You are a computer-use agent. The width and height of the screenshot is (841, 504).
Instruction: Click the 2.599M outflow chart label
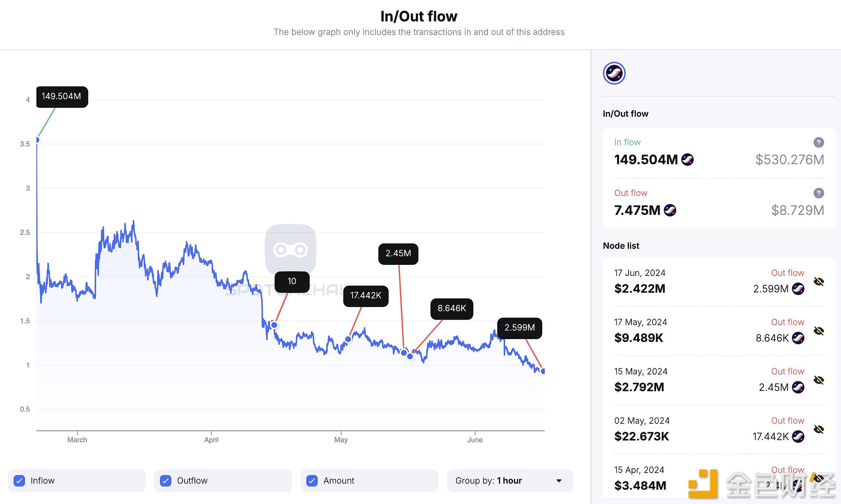pos(519,328)
